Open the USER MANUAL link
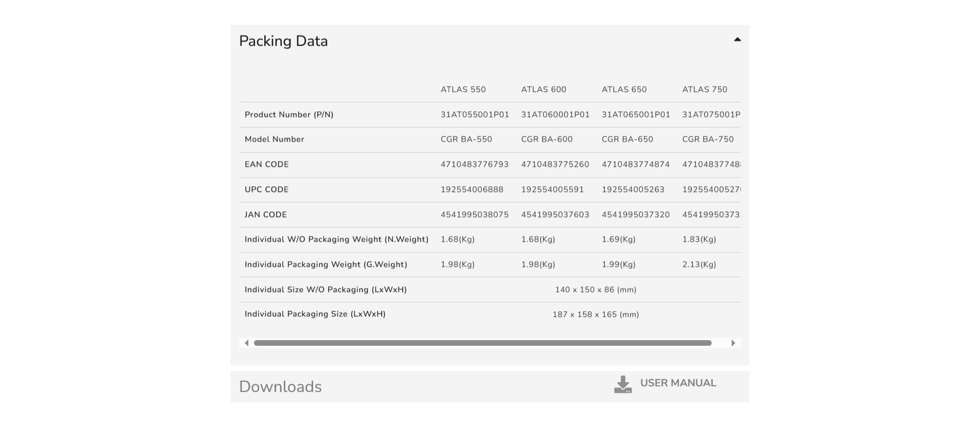 coord(678,383)
